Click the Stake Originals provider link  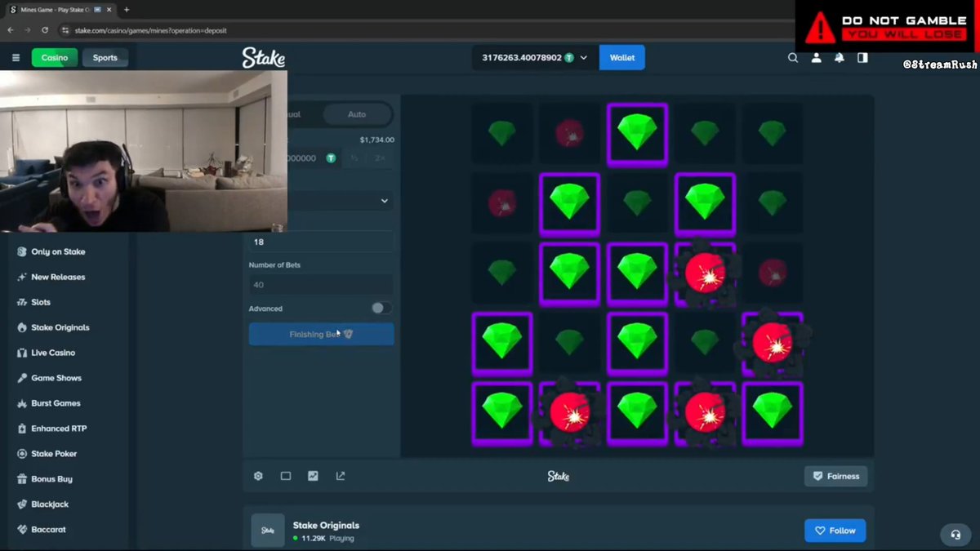(x=326, y=525)
